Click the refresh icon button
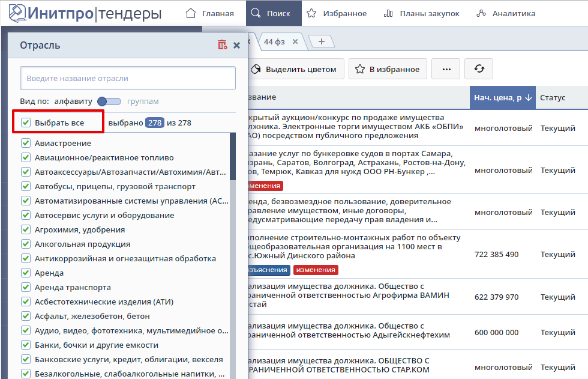 [x=479, y=69]
